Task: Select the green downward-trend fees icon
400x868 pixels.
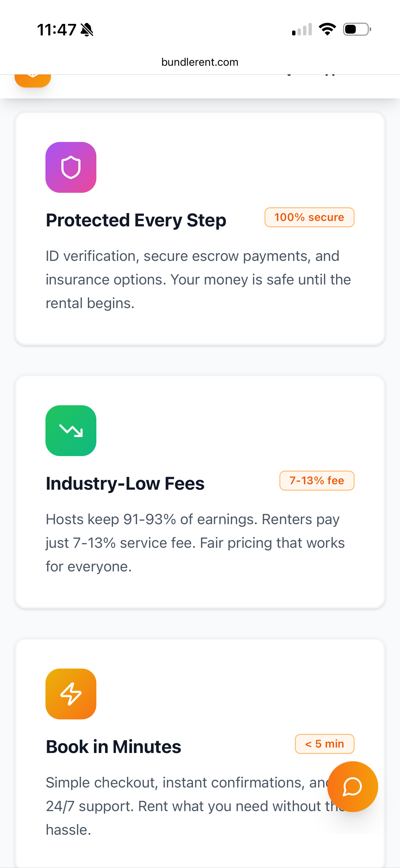Action: coord(71,431)
